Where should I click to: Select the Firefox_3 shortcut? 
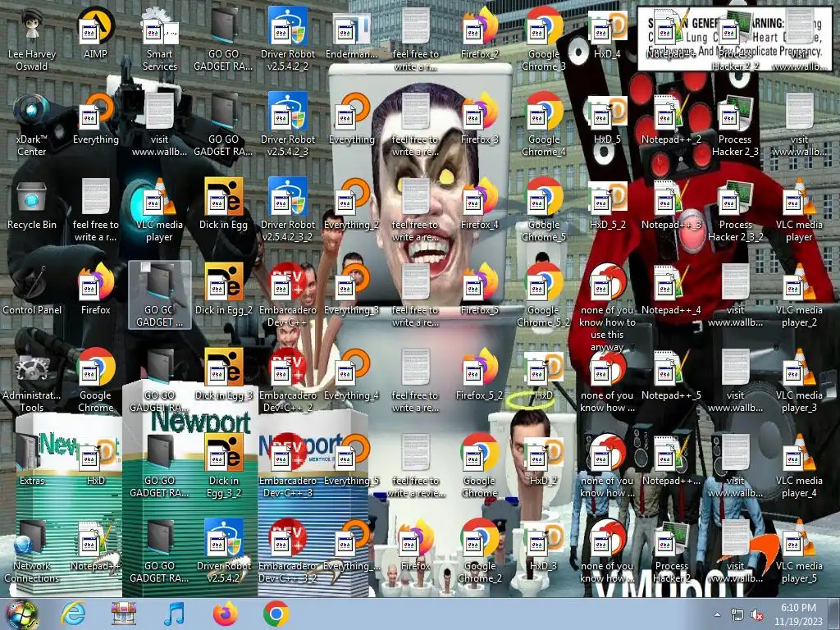pos(479,118)
